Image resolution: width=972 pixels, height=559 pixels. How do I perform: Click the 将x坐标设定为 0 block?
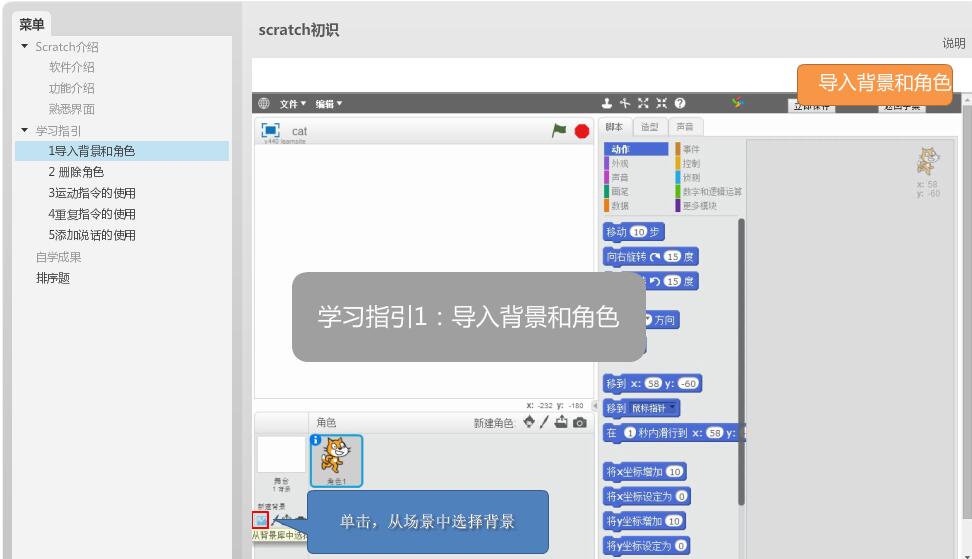(647, 496)
